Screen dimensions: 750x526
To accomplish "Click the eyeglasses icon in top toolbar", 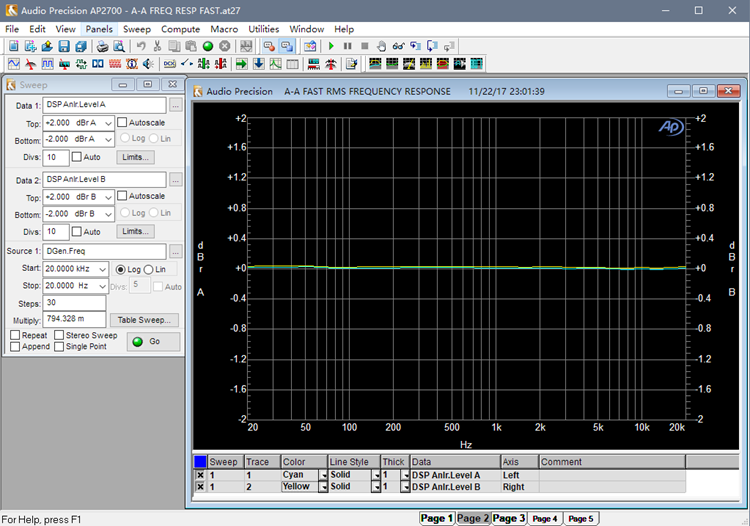I will pos(398,46).
